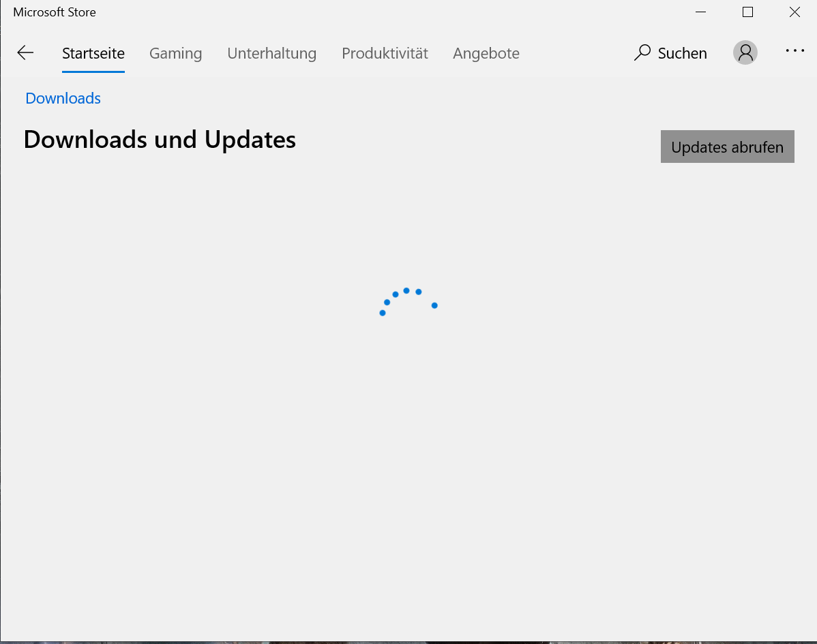Open the three-dot more options menu

coord(794,50)
